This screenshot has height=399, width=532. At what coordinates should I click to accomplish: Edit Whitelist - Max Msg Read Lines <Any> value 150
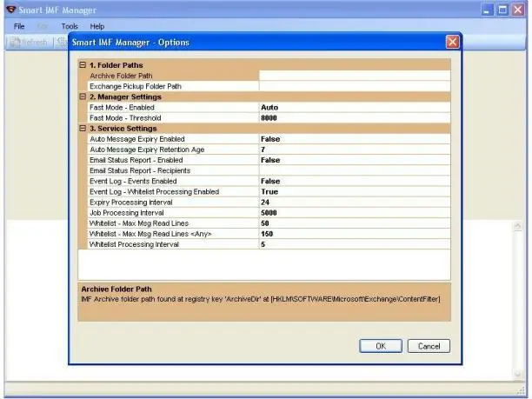[x=355, y=234]
